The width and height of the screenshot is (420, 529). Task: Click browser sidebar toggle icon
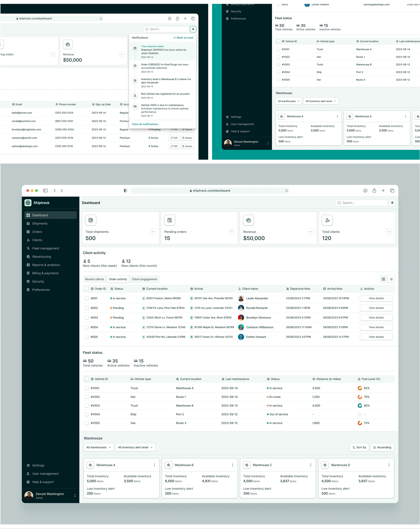45,190
